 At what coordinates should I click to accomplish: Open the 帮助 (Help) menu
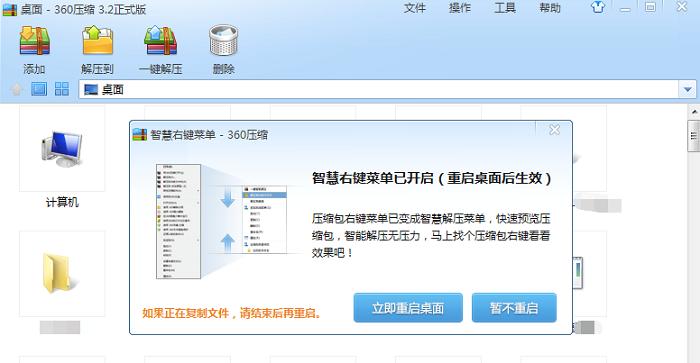click(x=550, y=8)
